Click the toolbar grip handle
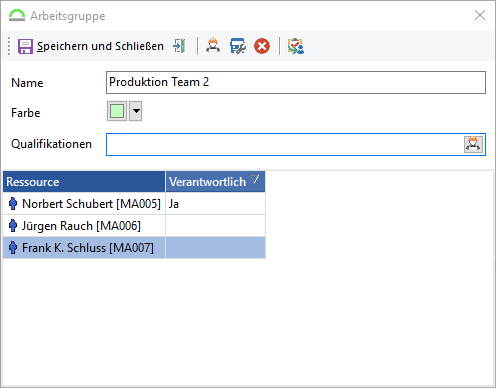 tap(9, 46)
